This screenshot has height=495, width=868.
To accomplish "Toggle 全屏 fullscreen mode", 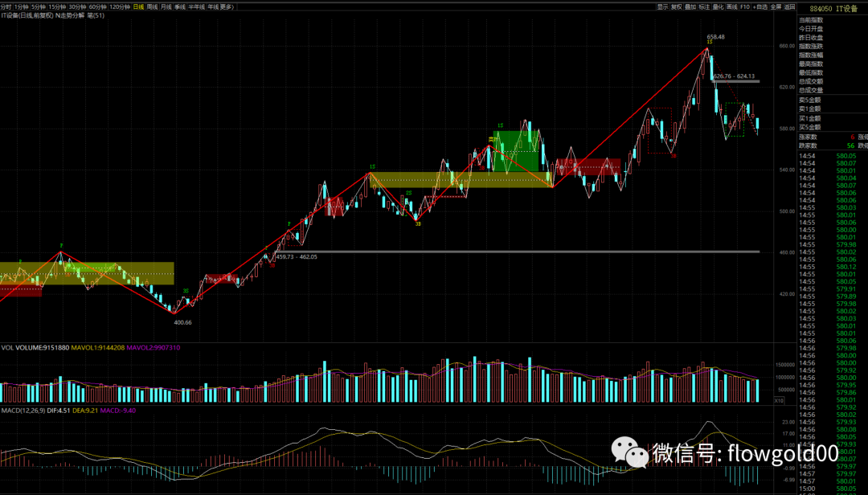I will 776,7.
